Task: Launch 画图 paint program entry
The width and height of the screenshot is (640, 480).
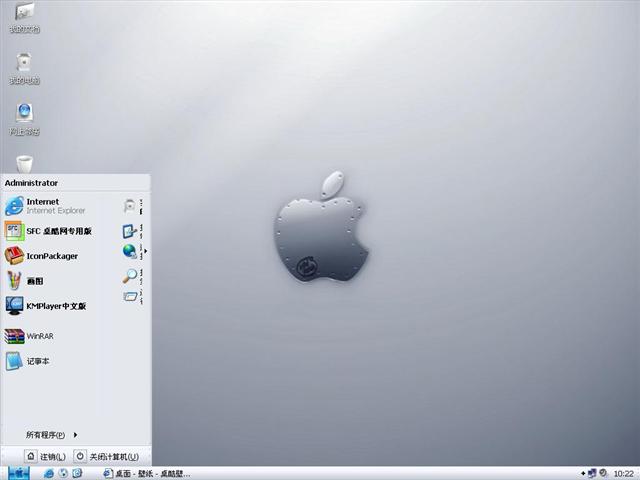Action: (24, 281)
